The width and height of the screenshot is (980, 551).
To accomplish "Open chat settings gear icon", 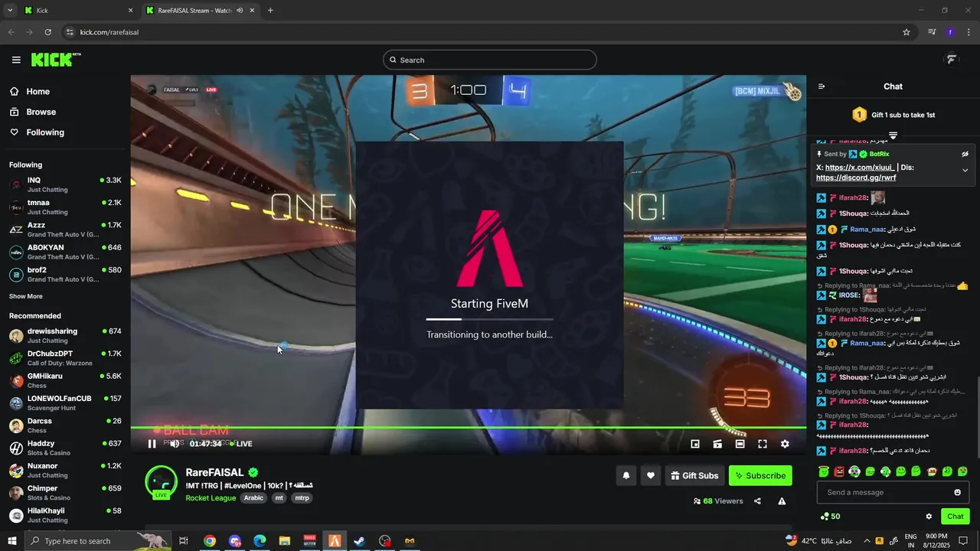I will coord(929,517).
